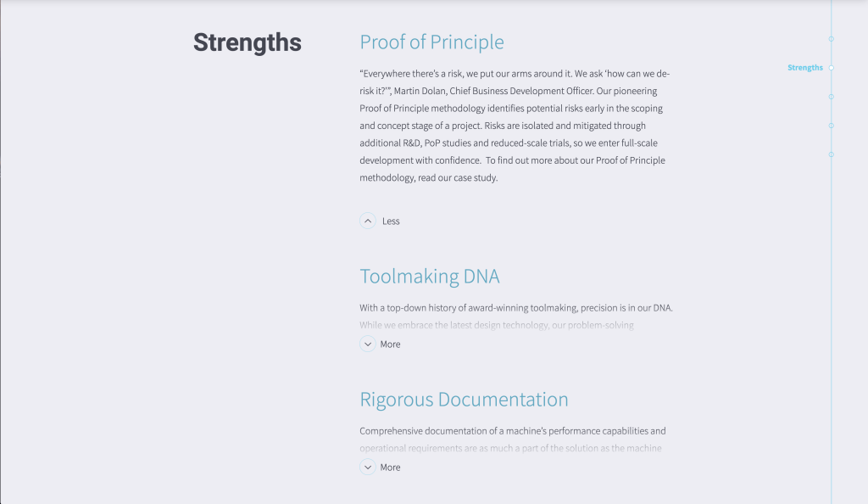Click the faded Rigorous Documentation preview text
Screen dimensions: 868x504
click(510, 448)
